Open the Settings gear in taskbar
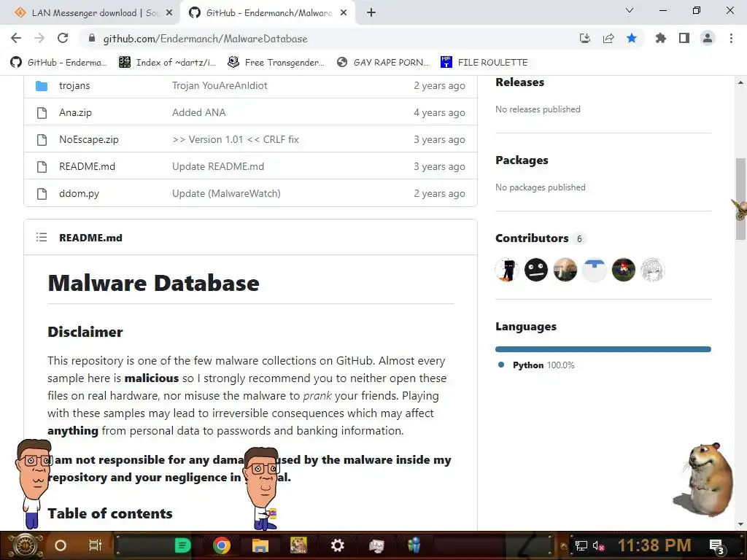The width and height of the screenshot is (747, 560). [x=337, y=545]
